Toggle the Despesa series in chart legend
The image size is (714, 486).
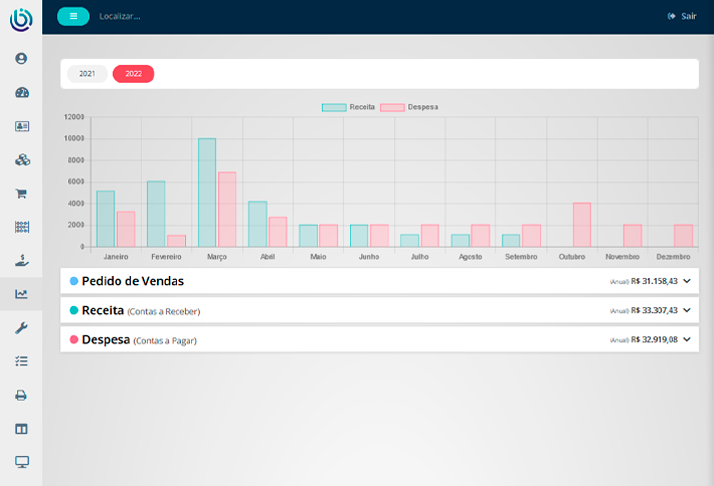[x=409, y=106]
